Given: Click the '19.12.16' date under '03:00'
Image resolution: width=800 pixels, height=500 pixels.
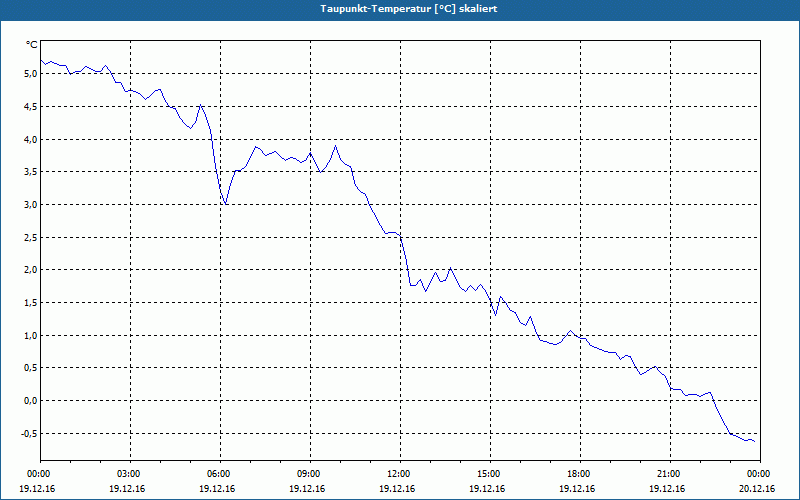Looking at the screenshot, I should [127, 489].
